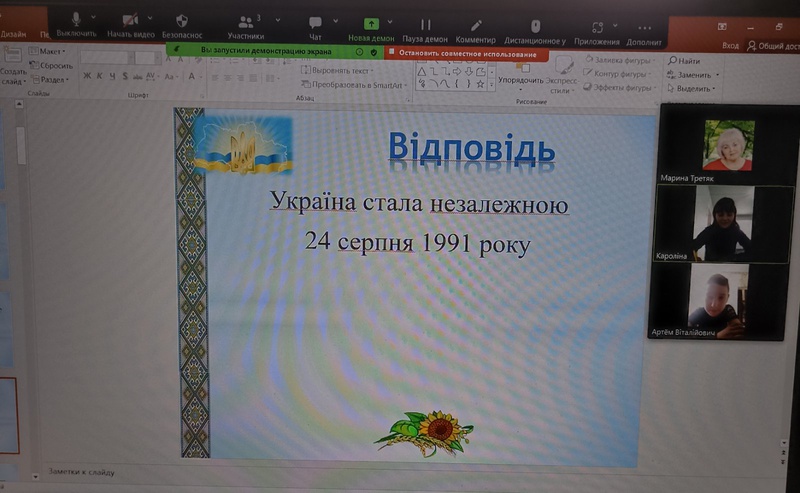Click the Відповідь slide title
The image size is (800, 493).
pos(471,149)
